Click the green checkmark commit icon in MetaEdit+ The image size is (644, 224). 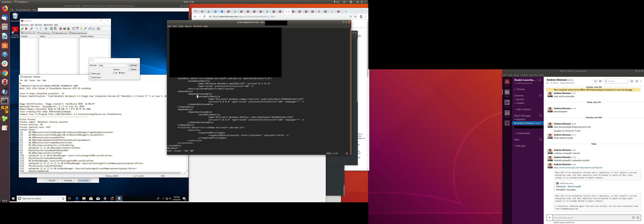(22, 29)
